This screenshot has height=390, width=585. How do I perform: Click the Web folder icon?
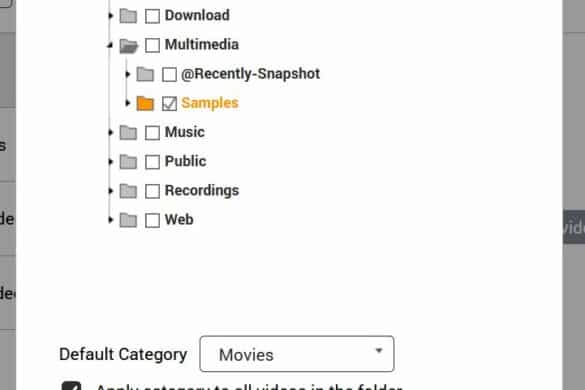pos(128,220)
